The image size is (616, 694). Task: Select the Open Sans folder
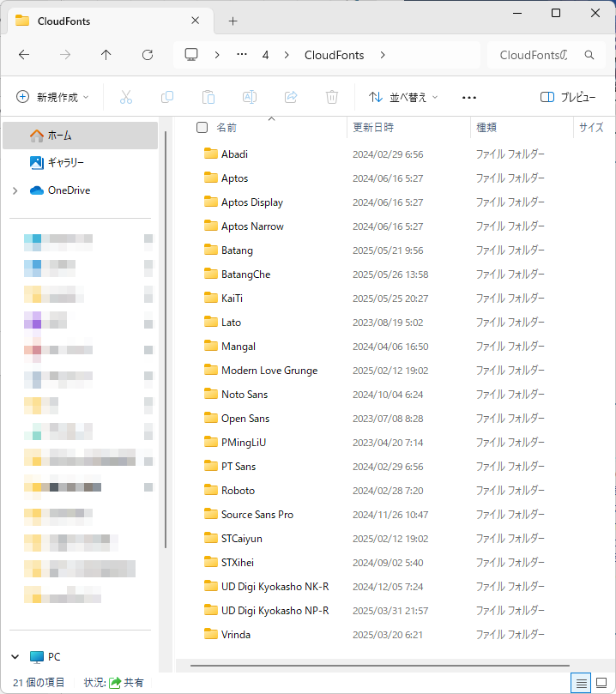point(245,419)
